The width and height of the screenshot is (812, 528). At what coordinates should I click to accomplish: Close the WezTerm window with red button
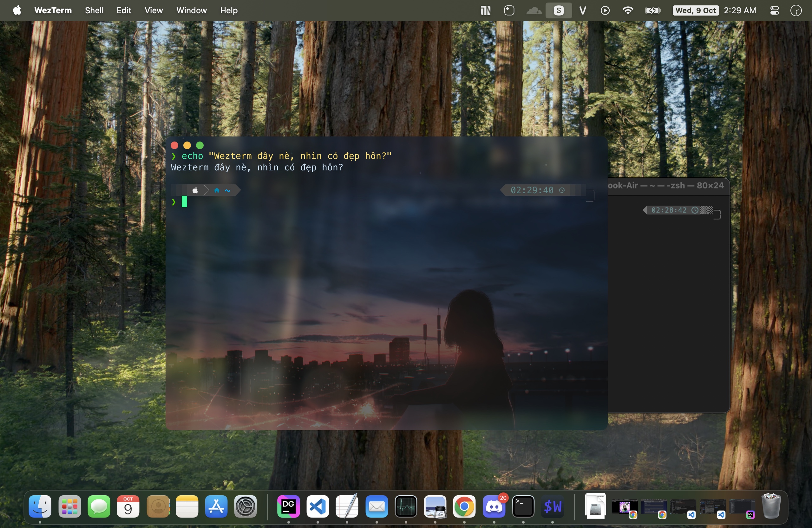[174, 145]
